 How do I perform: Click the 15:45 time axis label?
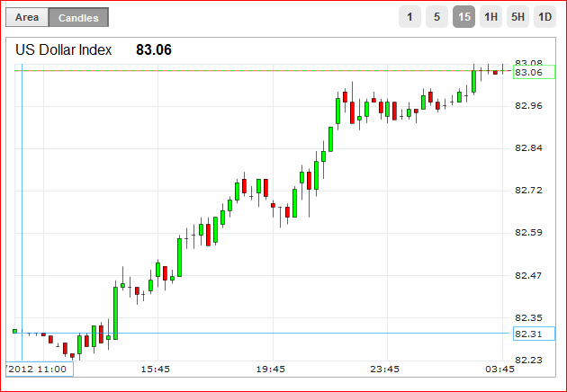156,370
